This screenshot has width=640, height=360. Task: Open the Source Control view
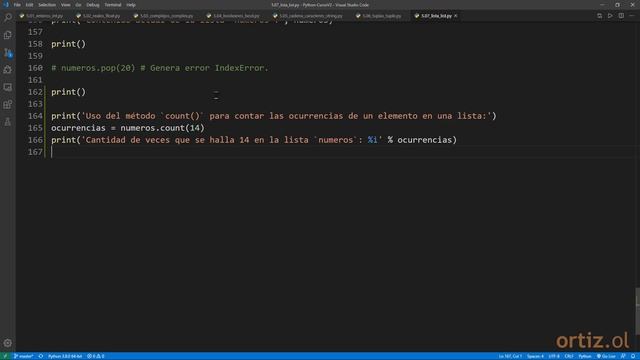pyautogui.click(x=8, y=53)
